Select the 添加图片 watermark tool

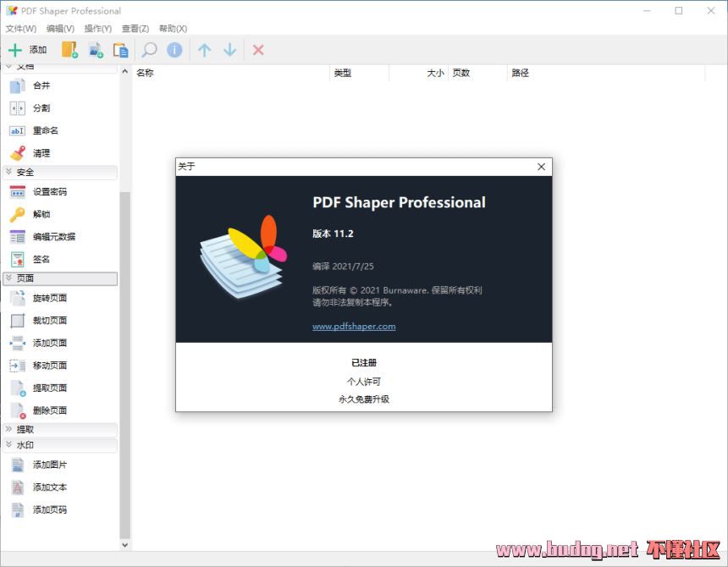click(49, 465)
